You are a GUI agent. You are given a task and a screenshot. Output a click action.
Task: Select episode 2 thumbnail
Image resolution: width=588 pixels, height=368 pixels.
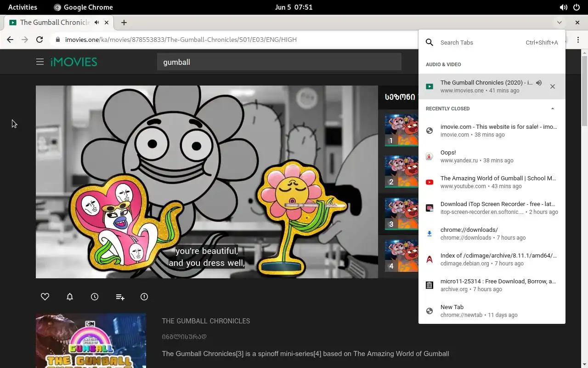tap(401, 172)
